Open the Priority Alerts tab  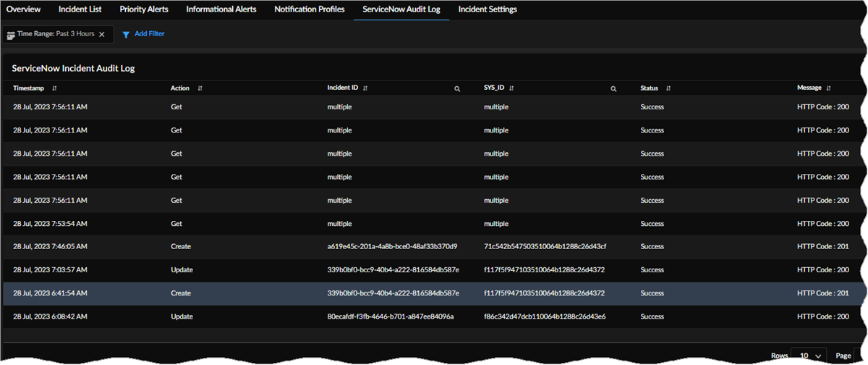(144, 9)
